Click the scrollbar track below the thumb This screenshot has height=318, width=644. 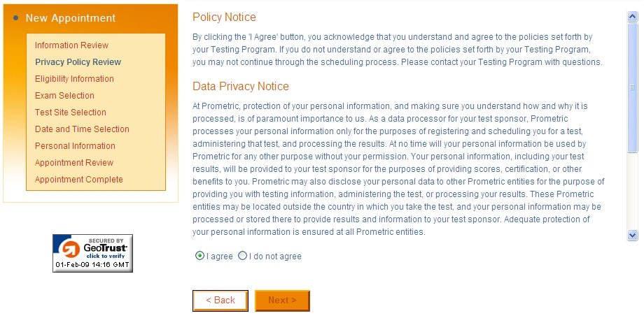tap(632, 191)
